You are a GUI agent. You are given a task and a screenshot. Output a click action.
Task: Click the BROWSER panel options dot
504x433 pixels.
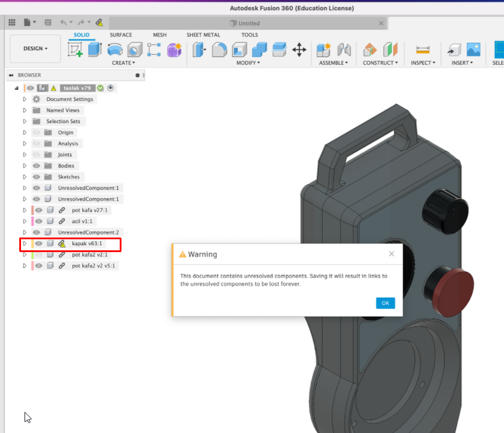(138, 75)
